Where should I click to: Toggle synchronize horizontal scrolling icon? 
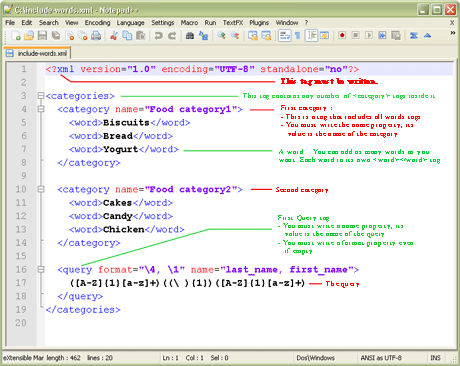266,35
